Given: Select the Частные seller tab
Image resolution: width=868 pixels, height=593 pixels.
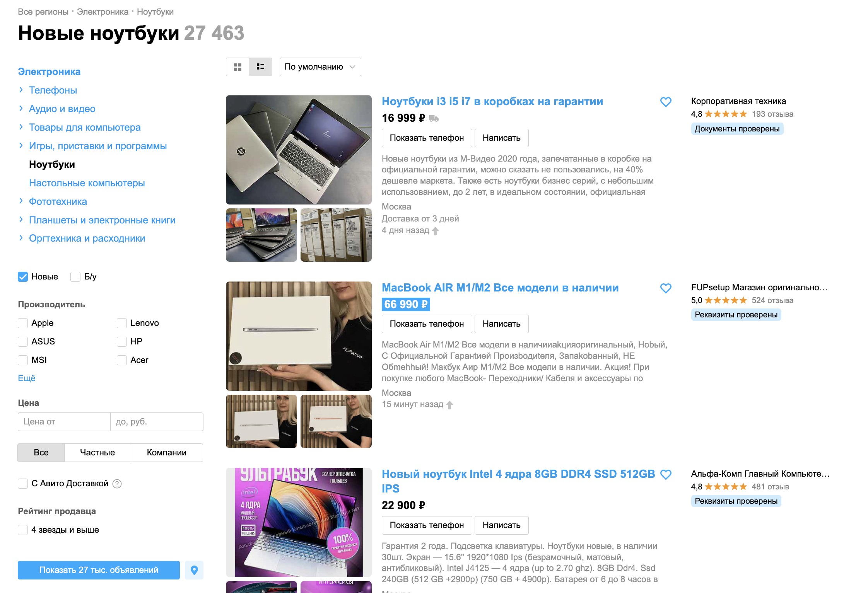Looking at the screenshot, I should pyautogui.click(x=97, y=453).
